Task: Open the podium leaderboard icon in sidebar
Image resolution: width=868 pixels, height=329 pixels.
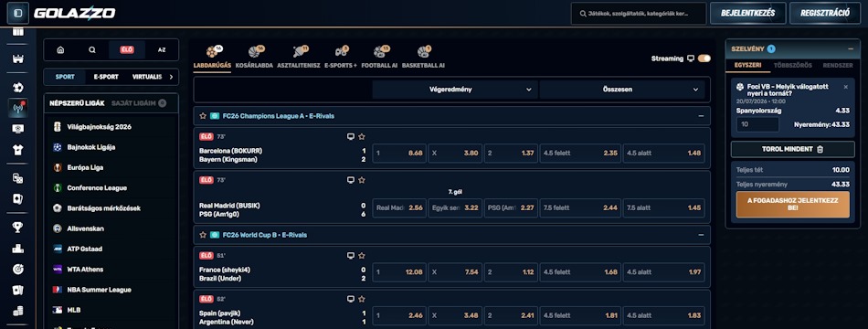Action: coord(17,249)
